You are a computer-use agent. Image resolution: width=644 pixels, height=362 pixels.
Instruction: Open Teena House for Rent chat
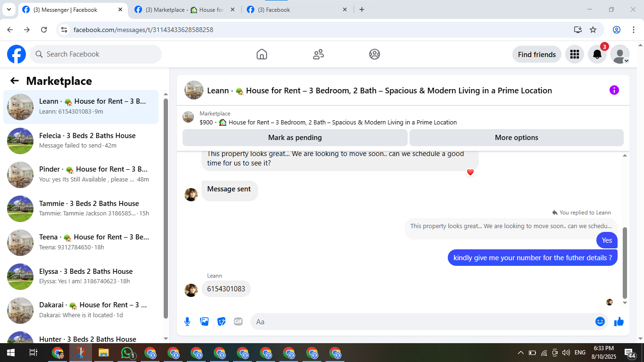81,242
